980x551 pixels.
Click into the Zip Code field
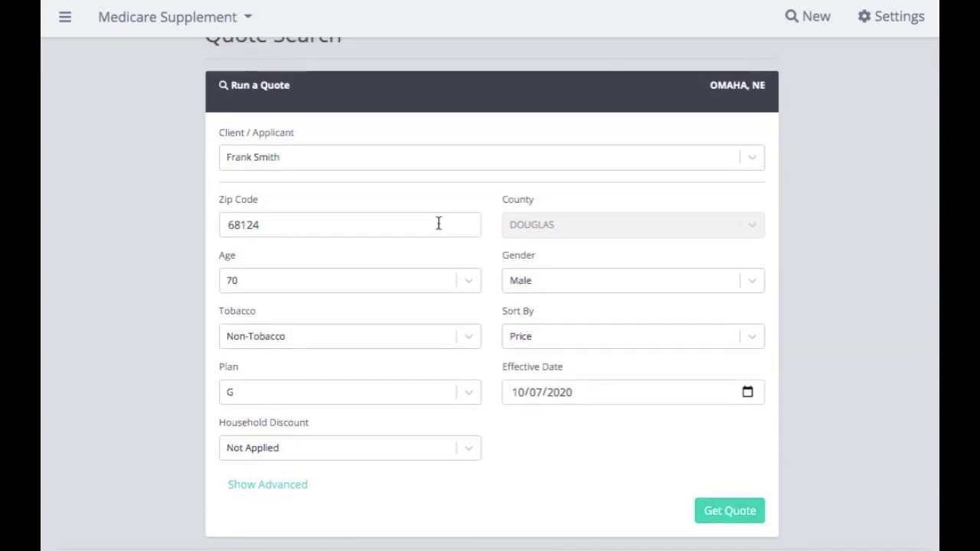point(350,224)
